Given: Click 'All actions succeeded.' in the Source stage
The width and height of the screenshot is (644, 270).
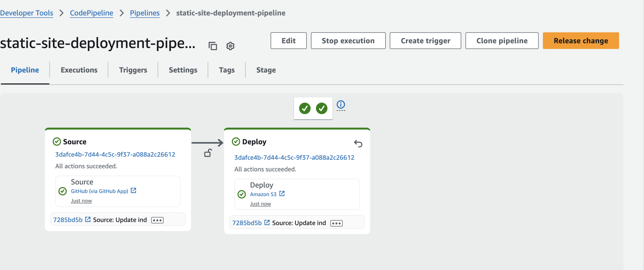Looking at the screenshot, I should (x=86, y=166).
